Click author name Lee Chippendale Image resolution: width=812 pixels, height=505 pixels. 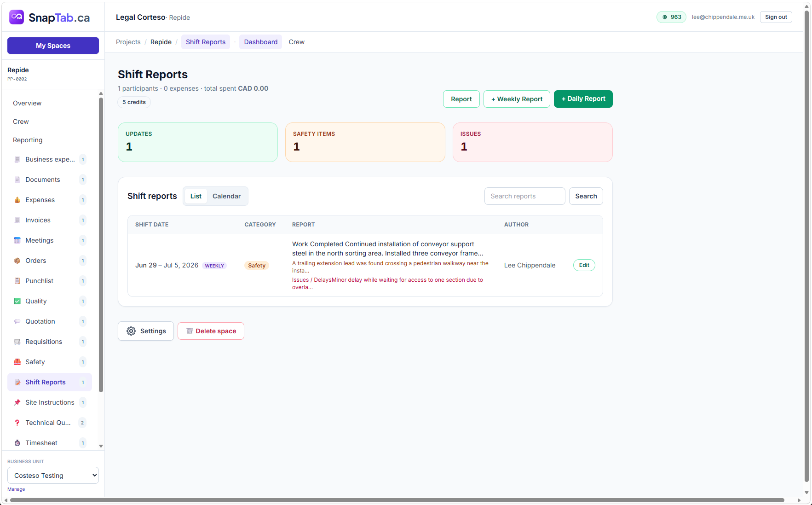coord(530,265)
